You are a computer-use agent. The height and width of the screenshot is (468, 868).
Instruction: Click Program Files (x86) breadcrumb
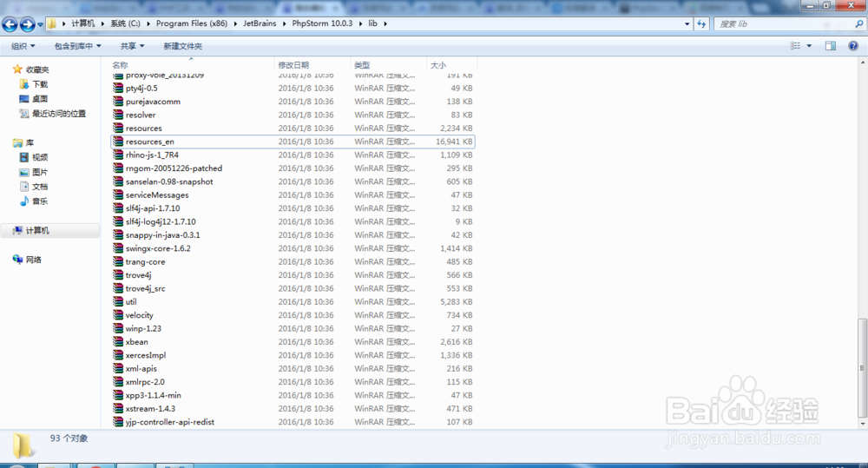click(192, 23)
